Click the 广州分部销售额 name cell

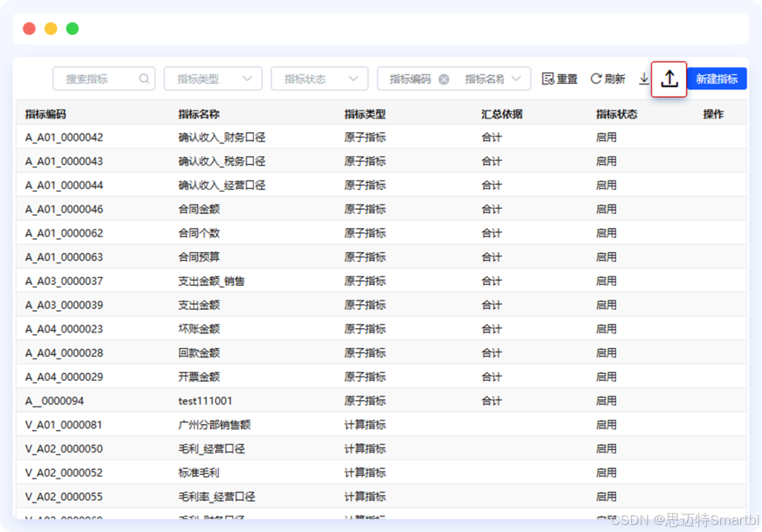(214, 425)
